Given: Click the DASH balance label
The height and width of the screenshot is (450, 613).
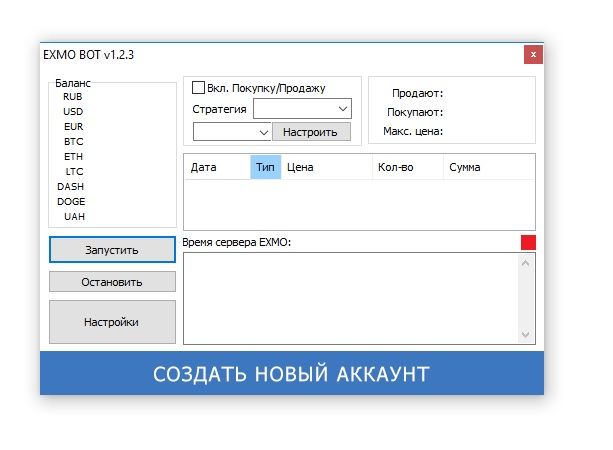Looking at the screenshot, I should tap(70, 186).
